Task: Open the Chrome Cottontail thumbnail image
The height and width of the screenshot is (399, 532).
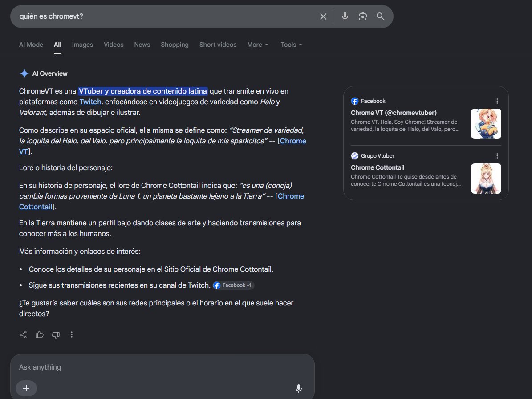Action: click(x=486, y=179)
